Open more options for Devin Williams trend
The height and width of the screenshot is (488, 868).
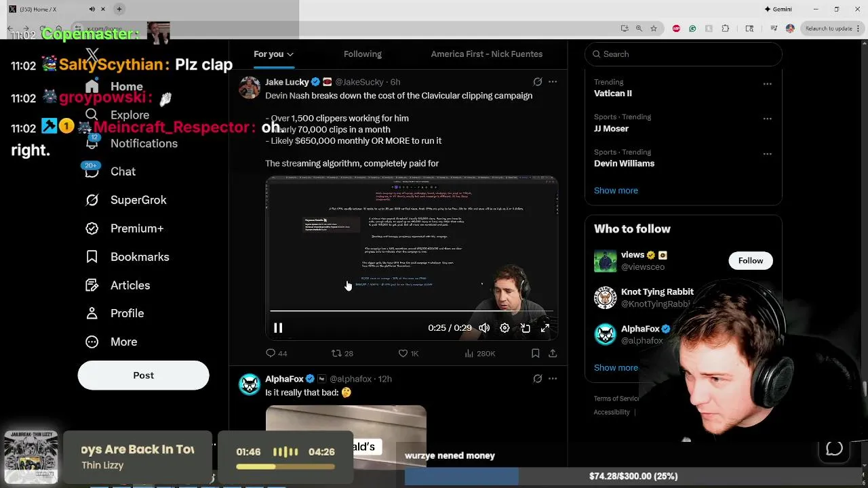tap(768, 155)
